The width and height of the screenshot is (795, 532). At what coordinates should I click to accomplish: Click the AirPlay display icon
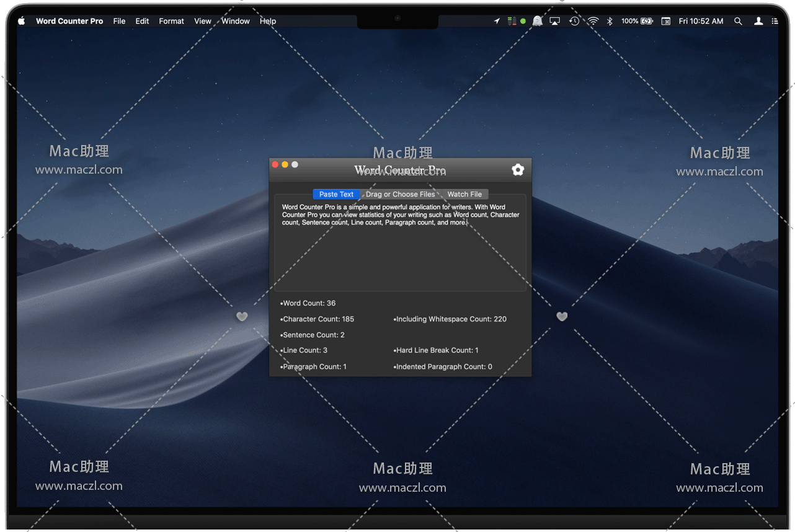click(x=555, y=21)
